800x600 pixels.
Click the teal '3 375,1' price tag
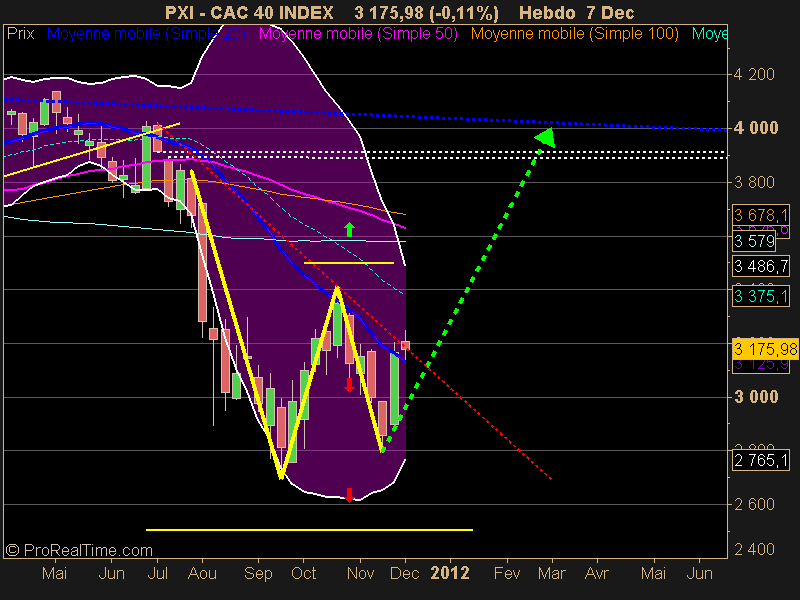coord(761,296)
